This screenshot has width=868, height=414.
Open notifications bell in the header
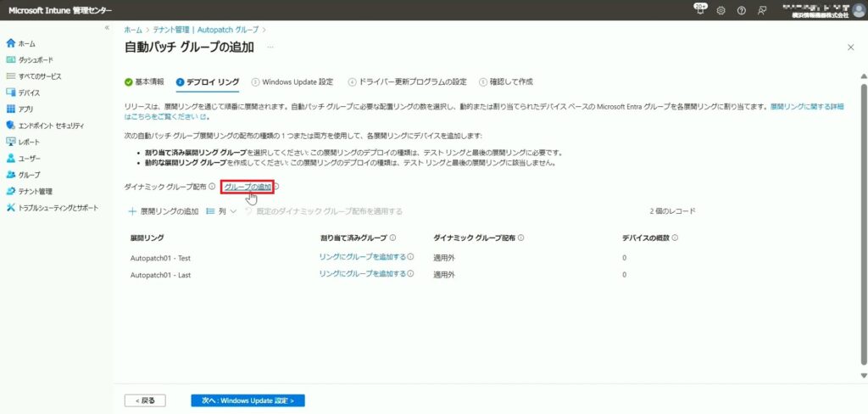(x=700, y=10)
